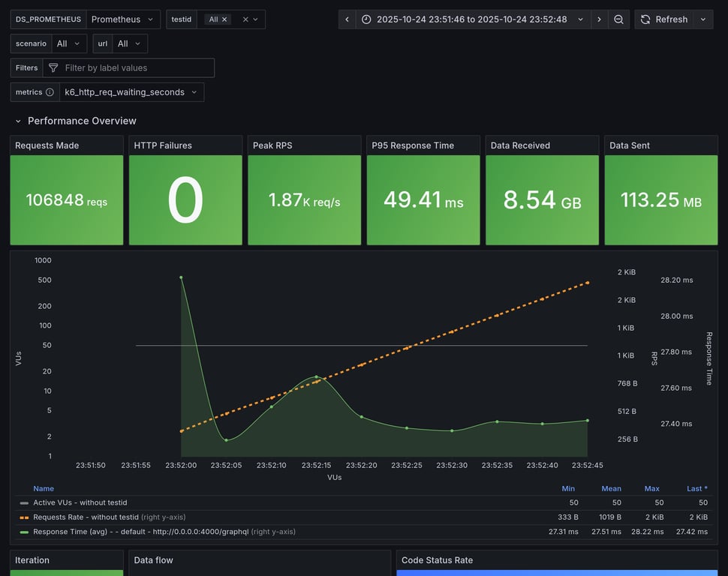The width and height of the screenshot is (728, 576).
Task: Sort legend by Min column
Action: click(568, 489)
